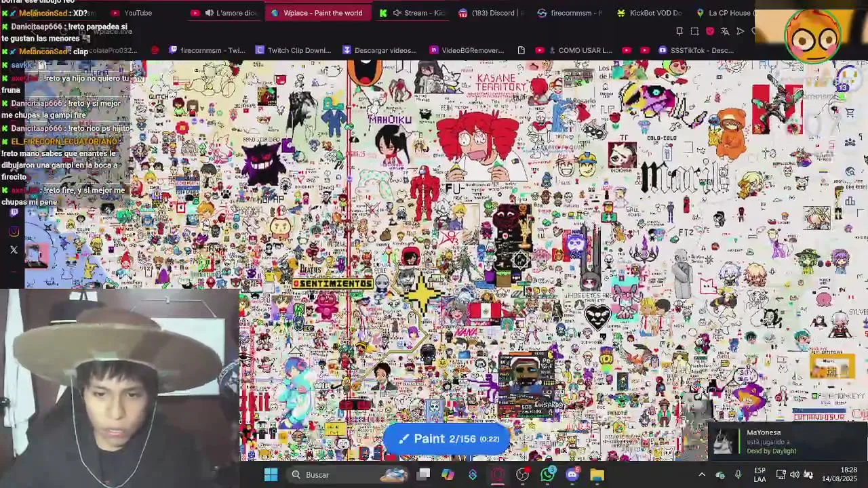Viewport: 868px width, 488px height.
Task: Click the network cloud tray icon
Action: pyautogui.click(x=720, y=474)
